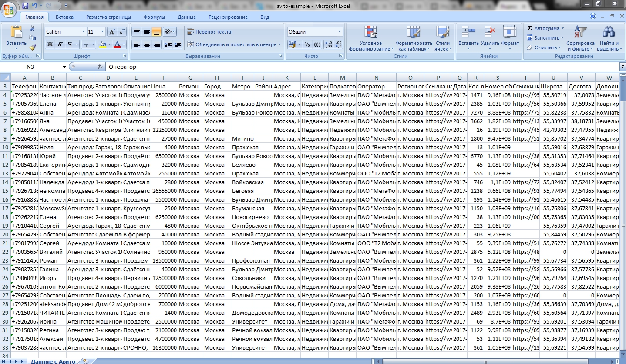This screenshot has height=364, width=626.
Task: Click Форматировать как таблицу button
Action: [414, 38]
